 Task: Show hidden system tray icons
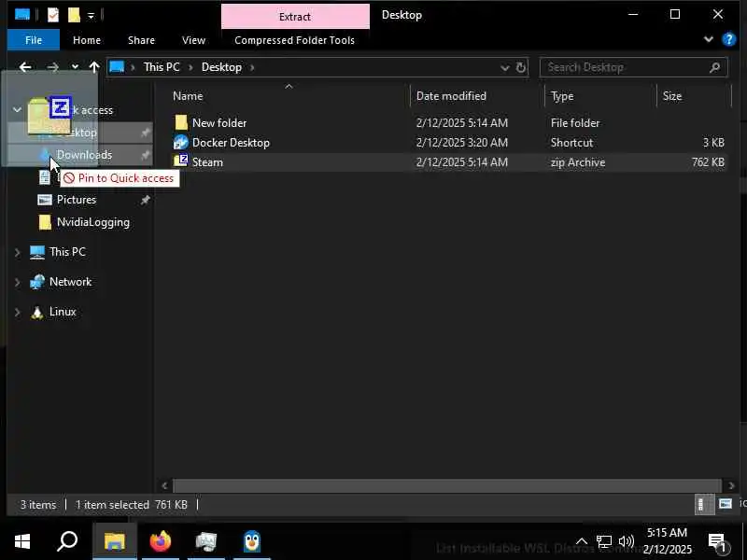[581, 541]
